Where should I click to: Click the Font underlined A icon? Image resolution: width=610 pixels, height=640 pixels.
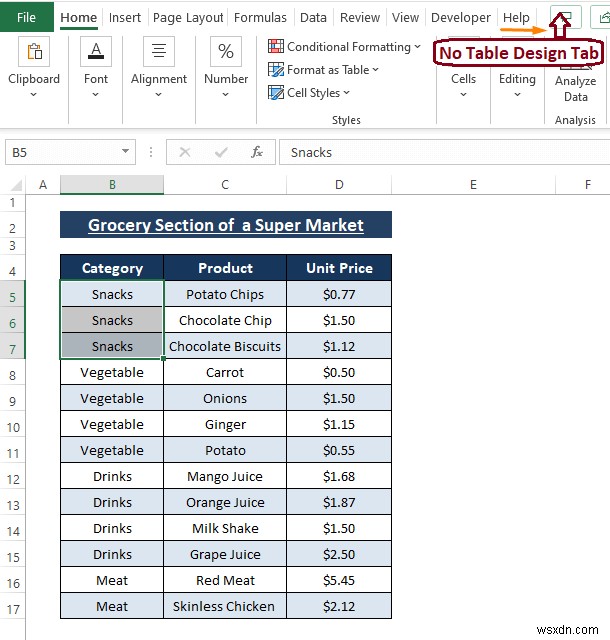(x=96, y=51)
